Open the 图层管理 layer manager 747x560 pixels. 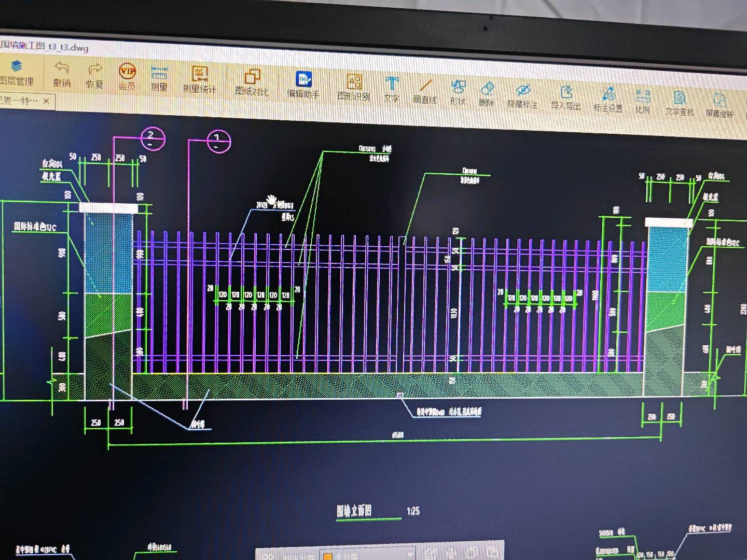[x=16, y=72]
